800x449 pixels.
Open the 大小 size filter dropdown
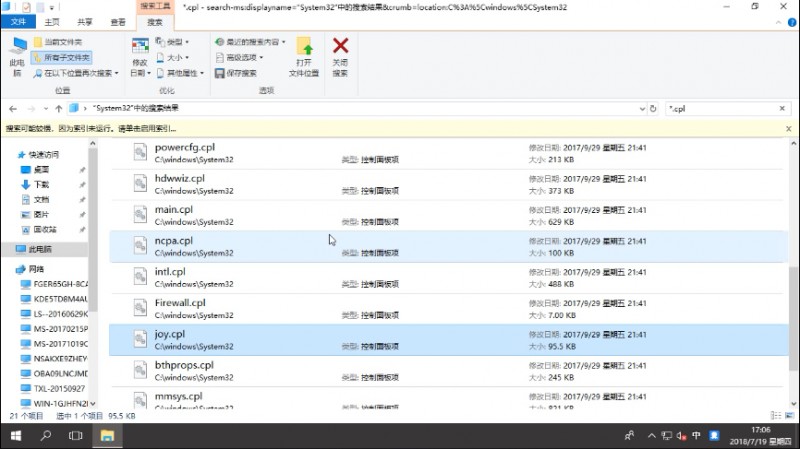(x=172, y=57)
